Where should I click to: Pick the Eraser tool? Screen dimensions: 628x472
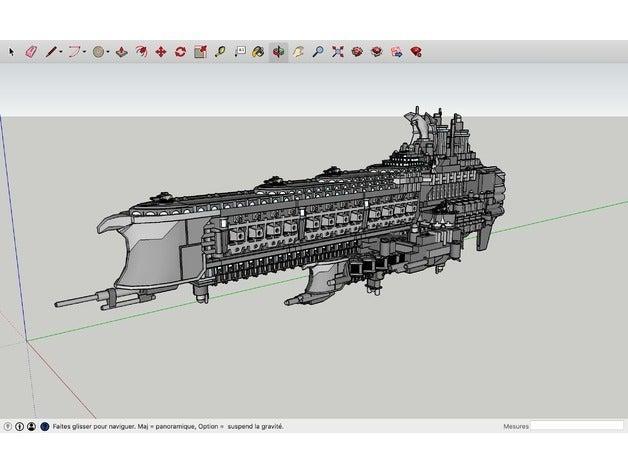pos(30,51)
